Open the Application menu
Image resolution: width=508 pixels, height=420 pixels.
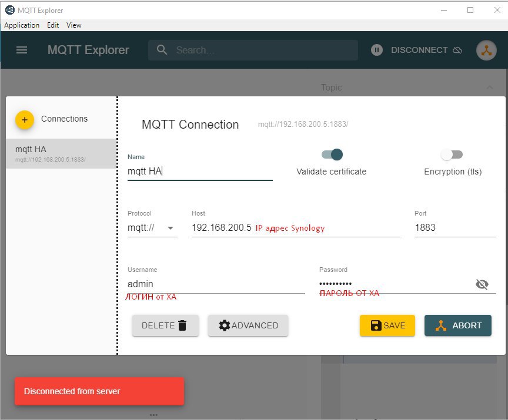(x=22, y=25)
